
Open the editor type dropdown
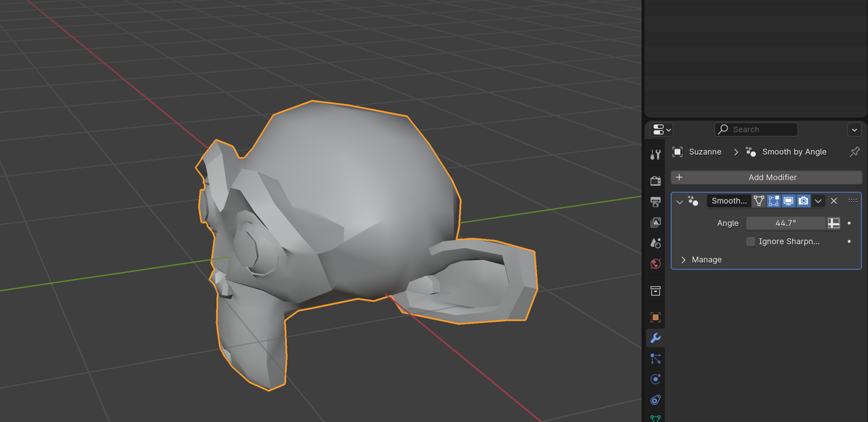pos(661,130)
